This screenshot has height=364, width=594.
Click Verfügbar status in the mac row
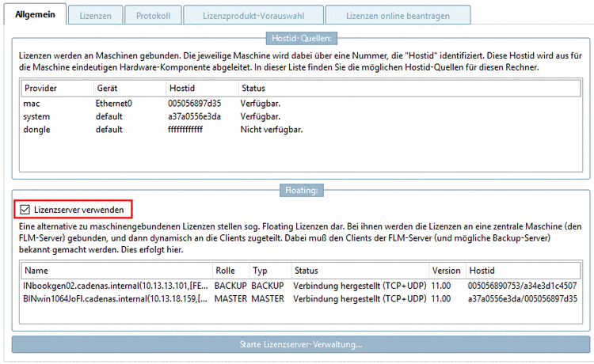(x=261, y=104)
